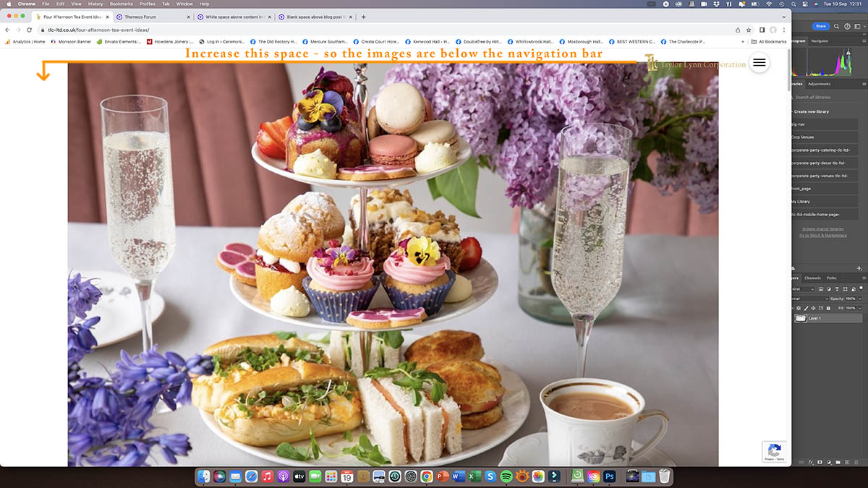
Task: Select Layer 1 in the Layers panel
Action: pos(827,318)
